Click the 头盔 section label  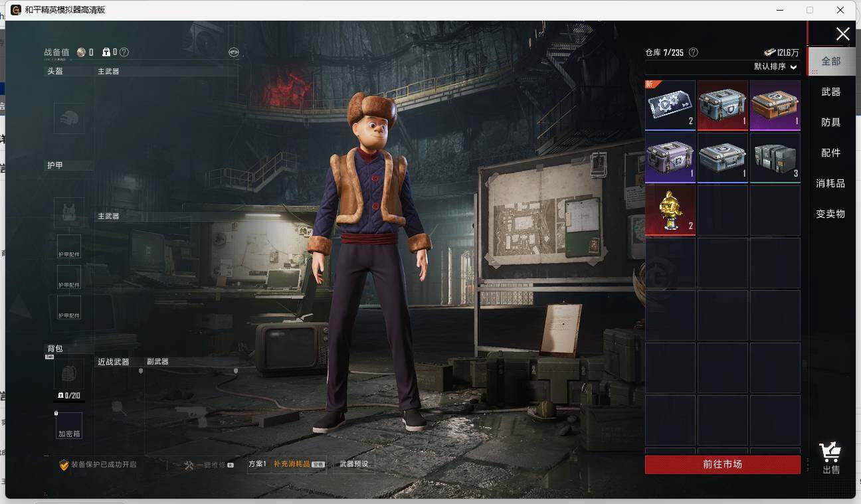pyautogui.click(x=55, y=71)
